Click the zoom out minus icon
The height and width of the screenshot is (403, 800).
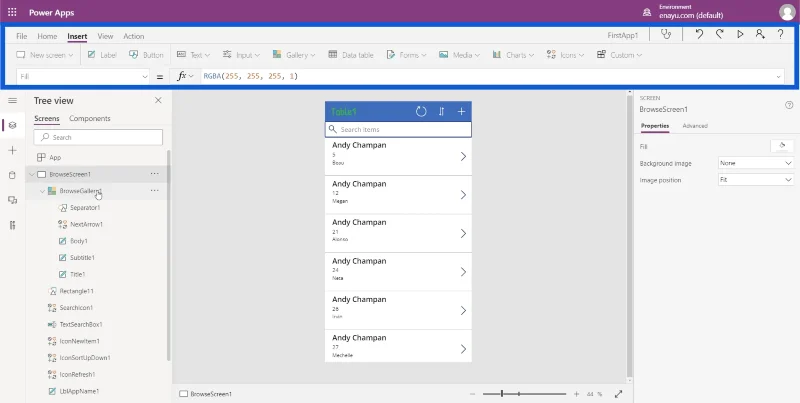472,394
